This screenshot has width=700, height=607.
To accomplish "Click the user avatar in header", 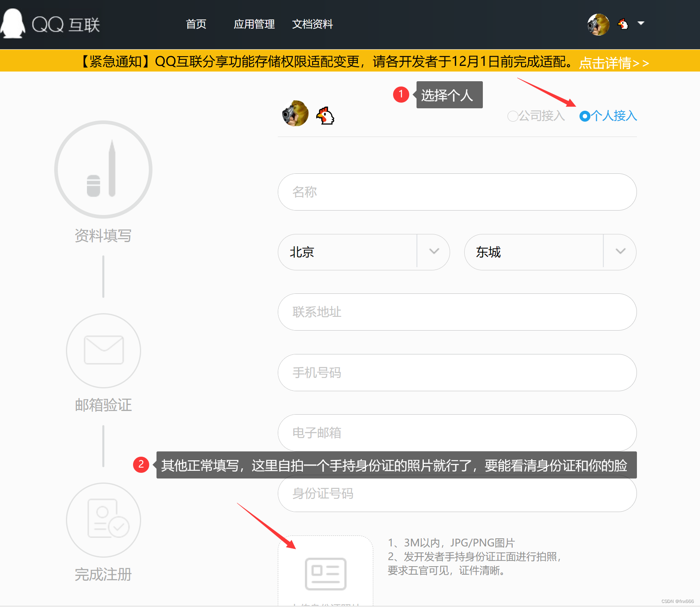I will point(598,24).
